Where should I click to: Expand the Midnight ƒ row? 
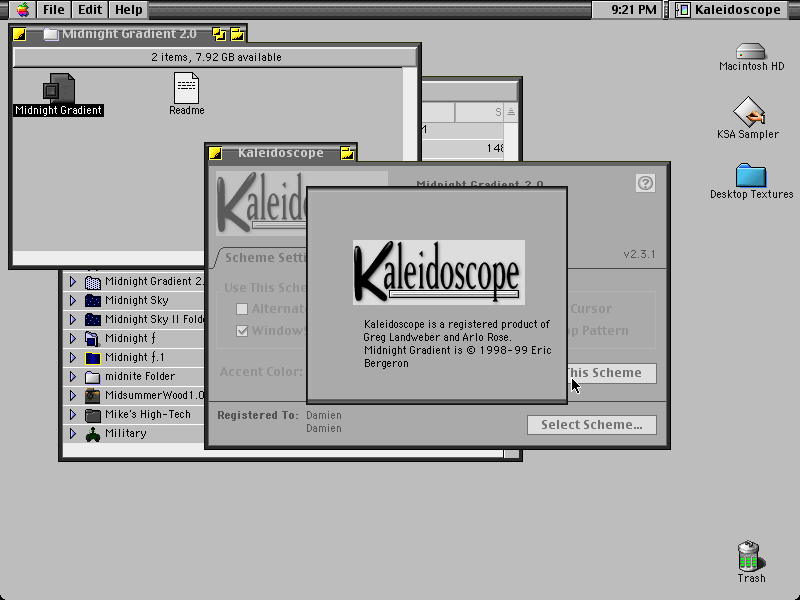(x=72, y=338)
